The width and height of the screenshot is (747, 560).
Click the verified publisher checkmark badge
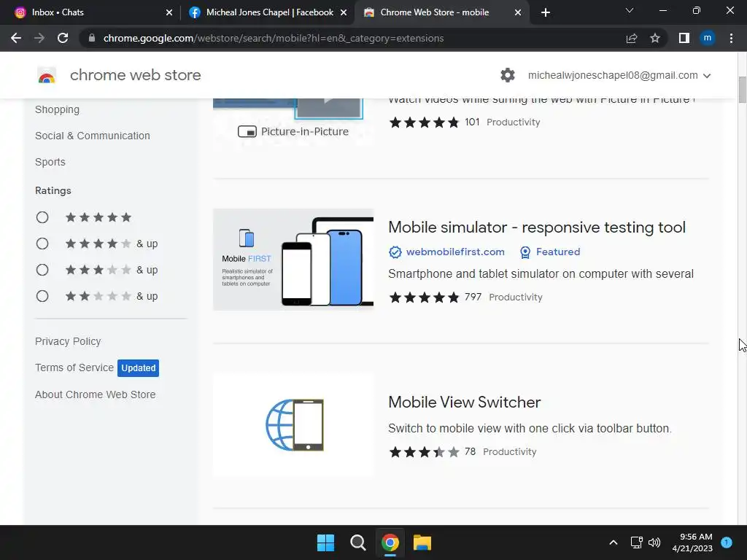coord(395,252)
